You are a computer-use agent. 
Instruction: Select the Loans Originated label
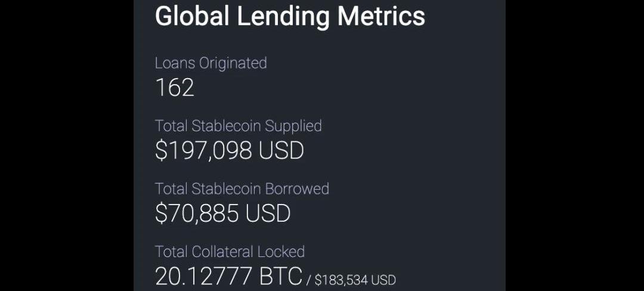(x=210, y=63)
